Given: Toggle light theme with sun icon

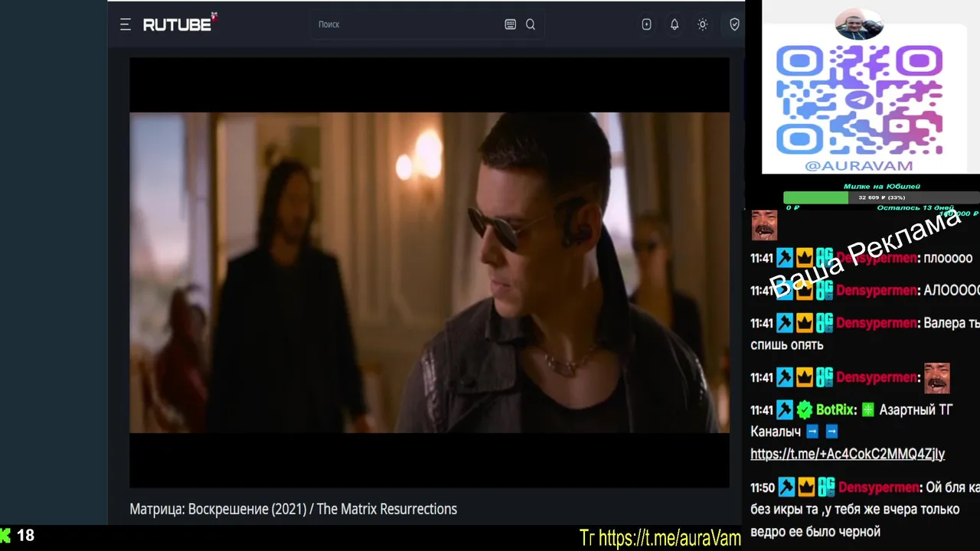Looking at the screenshot, I should (x=703, y=24).
